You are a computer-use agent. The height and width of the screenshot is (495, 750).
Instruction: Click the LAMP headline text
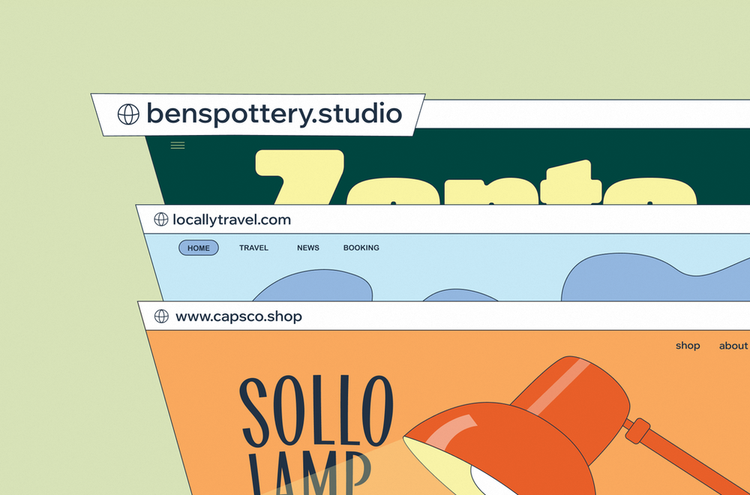click(x=311, y=473)
